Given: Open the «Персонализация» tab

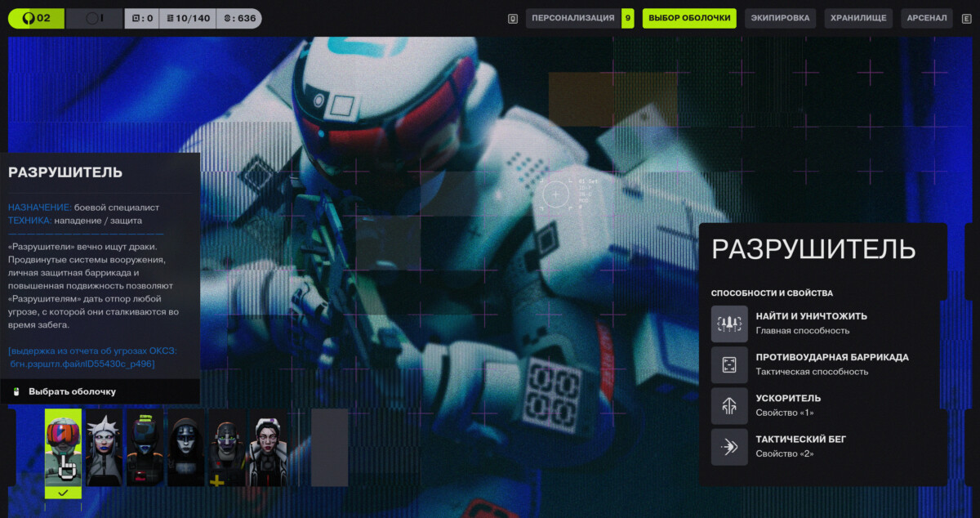Looking at the screenshot, I should [572, 18].
